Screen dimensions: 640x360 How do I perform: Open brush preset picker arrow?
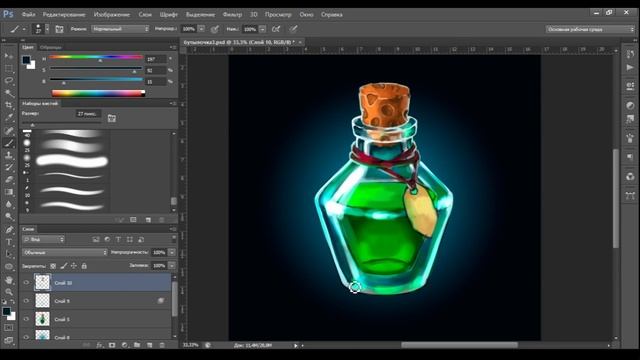pos(47,29)
